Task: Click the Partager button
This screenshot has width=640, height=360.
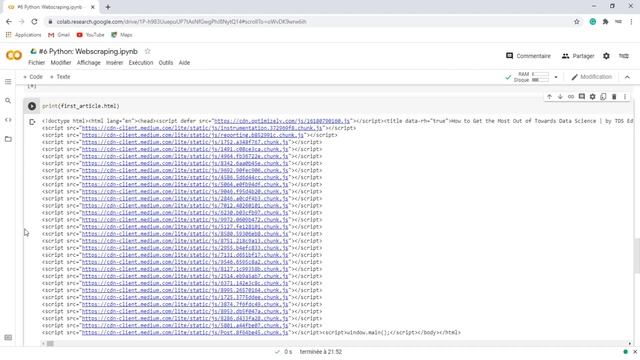Action: click(x=578, y=56)
